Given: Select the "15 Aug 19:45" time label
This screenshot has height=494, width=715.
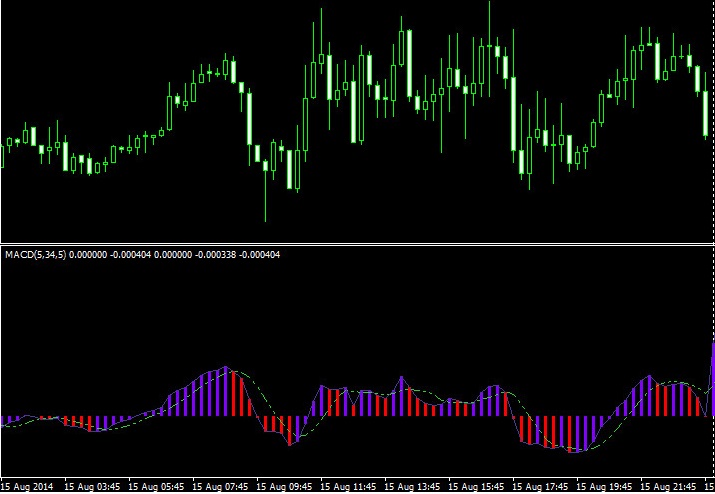Looking at the screenshot, I should pos(605,486).
